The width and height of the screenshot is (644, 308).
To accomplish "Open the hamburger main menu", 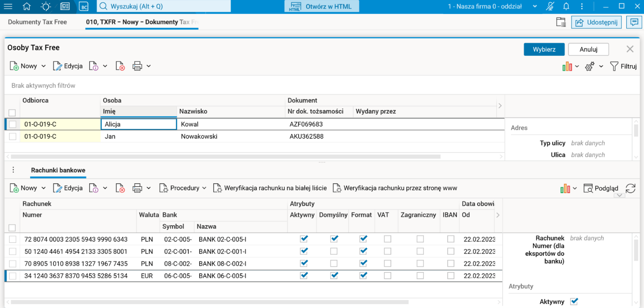I will [x=8, y=7].
